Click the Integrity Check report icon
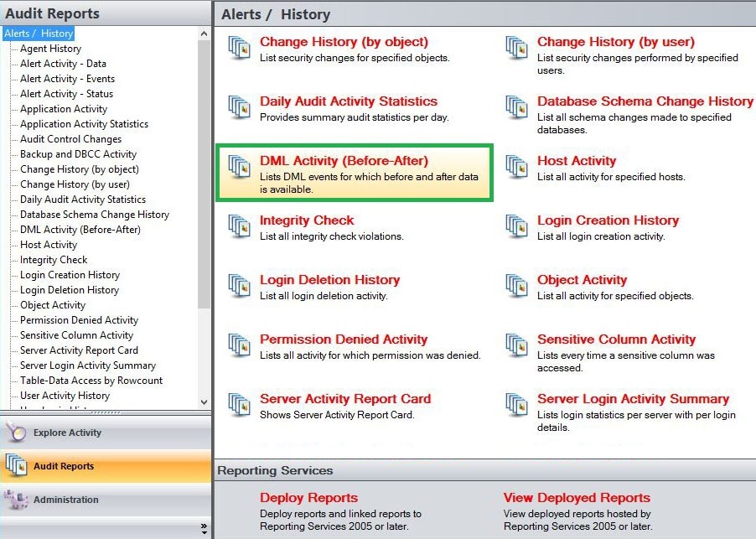The width and height of the screenshot is (756, 539). [x=240, y=227]
